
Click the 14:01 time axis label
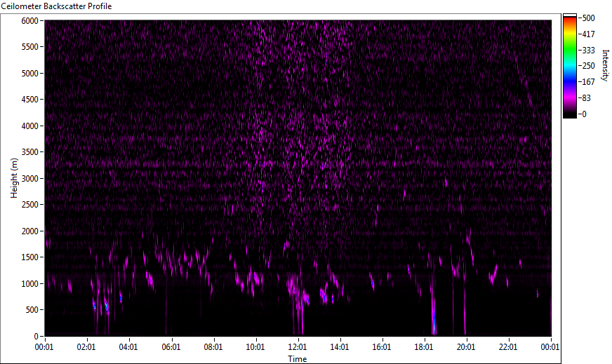coord(340,347)
